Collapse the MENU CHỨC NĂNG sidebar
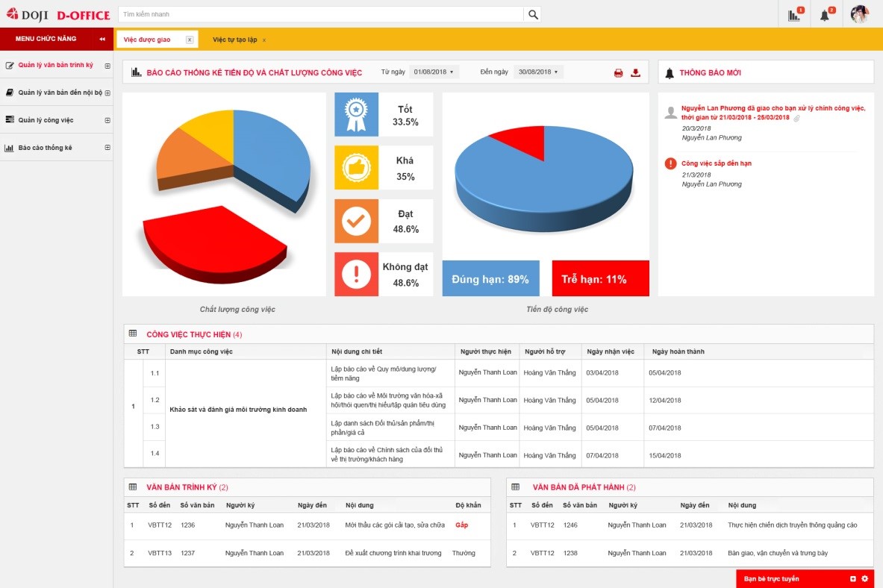The height and width of the screenshot is (588, 883). click(x=102, y=39)
